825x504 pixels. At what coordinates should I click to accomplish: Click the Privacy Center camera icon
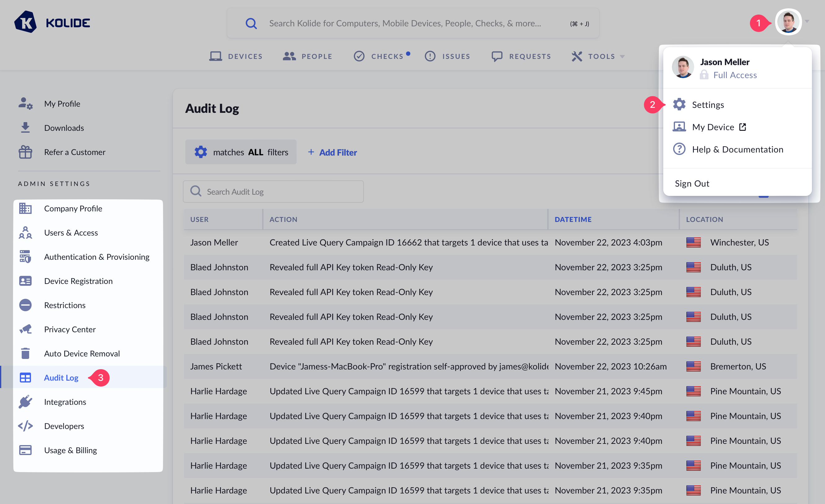(x=25, y=329)
